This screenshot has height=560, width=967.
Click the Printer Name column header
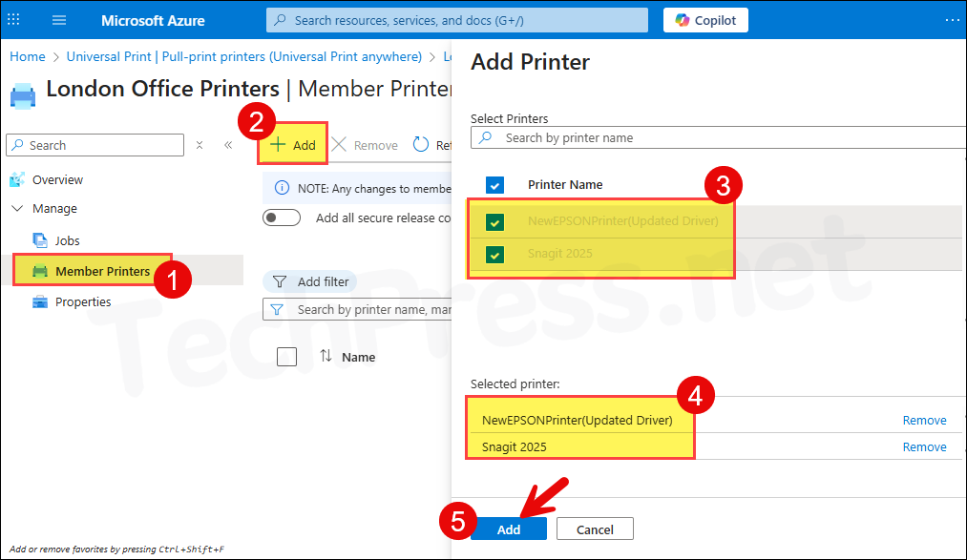565,185
